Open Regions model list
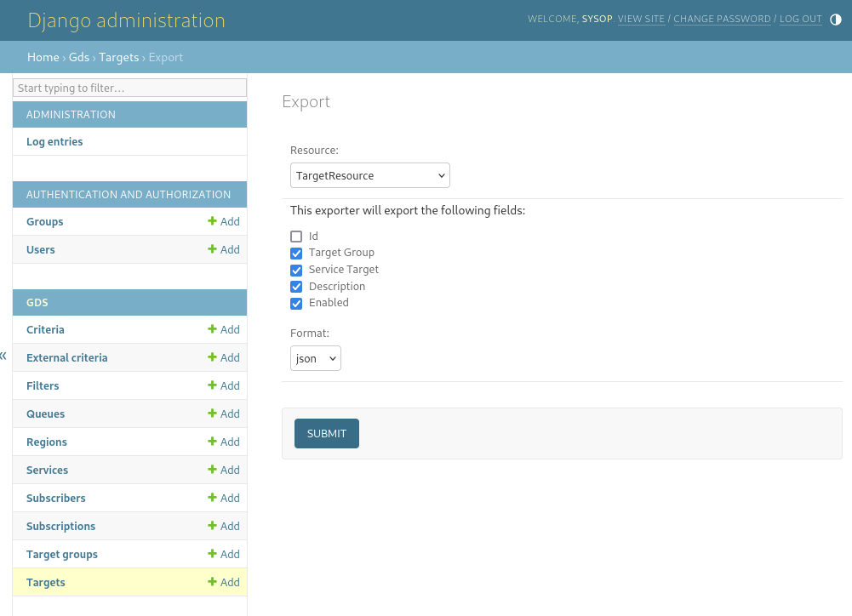Screen dimensions: 852x616 point(47,442)
